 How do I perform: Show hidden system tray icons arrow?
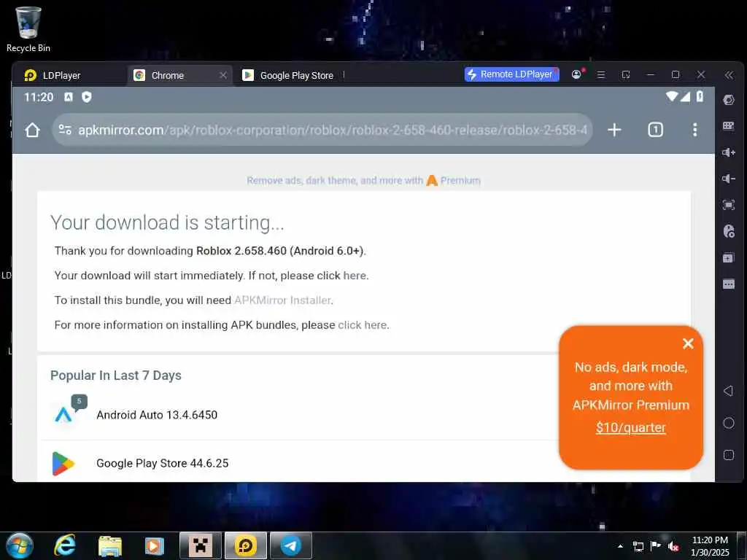pyautogui.click(x=620, y=546)
